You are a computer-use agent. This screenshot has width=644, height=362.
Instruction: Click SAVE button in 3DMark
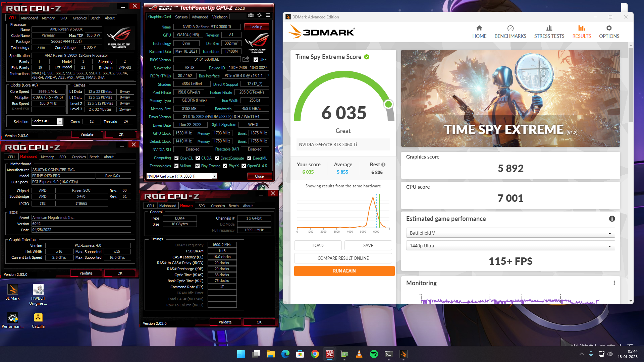point(368,245)
